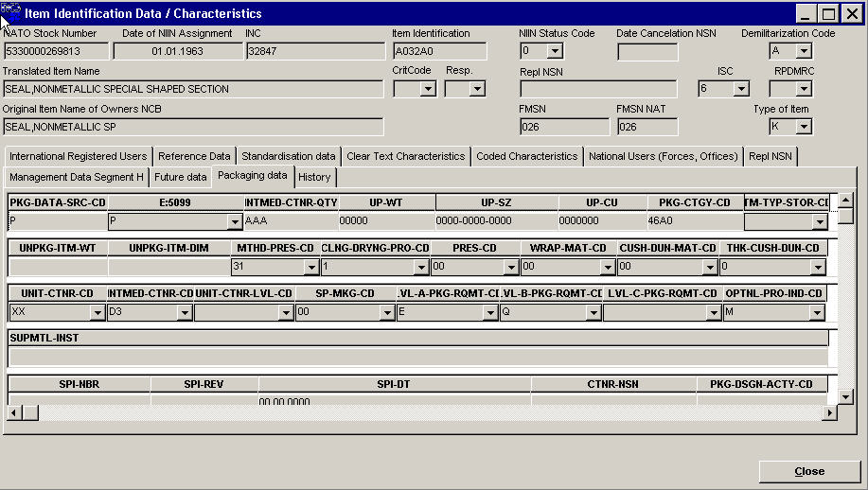Click the PKG-DATA-SRC-CD cell showing P
This screenshot has width=868, height=490.
(x=58, y=221)
